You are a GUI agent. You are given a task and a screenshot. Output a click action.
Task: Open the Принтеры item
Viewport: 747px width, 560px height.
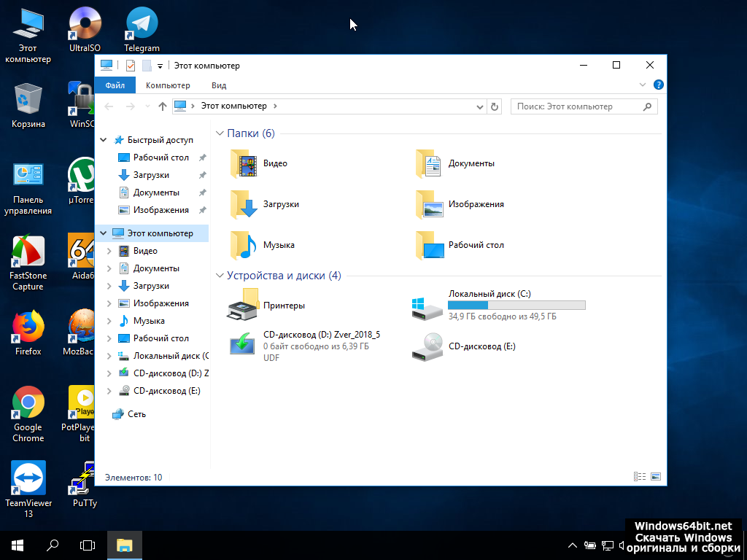click(x=244, y=306)
